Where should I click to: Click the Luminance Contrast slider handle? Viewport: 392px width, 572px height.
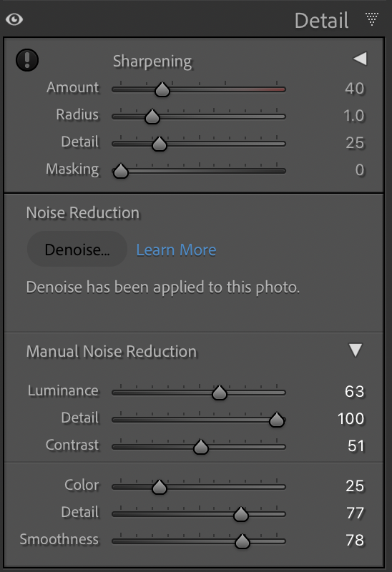tap(201, 447)
